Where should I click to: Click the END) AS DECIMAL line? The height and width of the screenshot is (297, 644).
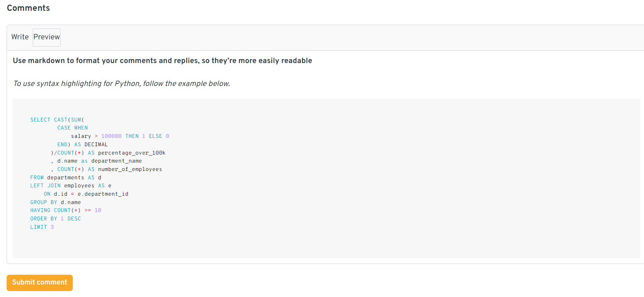[83, 144]
